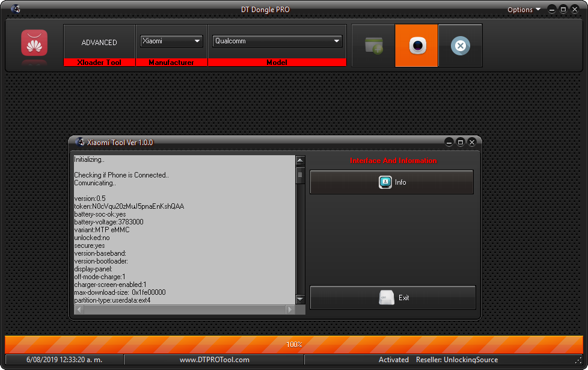Click Checking if Phone is Connected line

[121, 175]
